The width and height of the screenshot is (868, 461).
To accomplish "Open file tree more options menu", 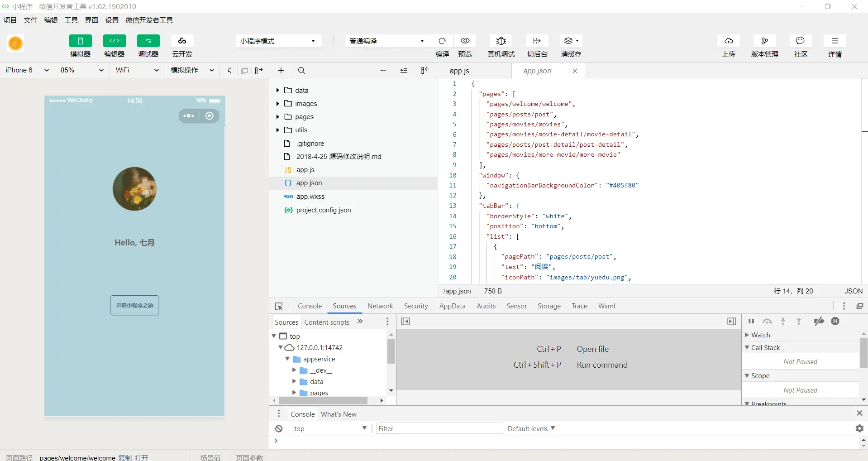I will pos(383,70).
